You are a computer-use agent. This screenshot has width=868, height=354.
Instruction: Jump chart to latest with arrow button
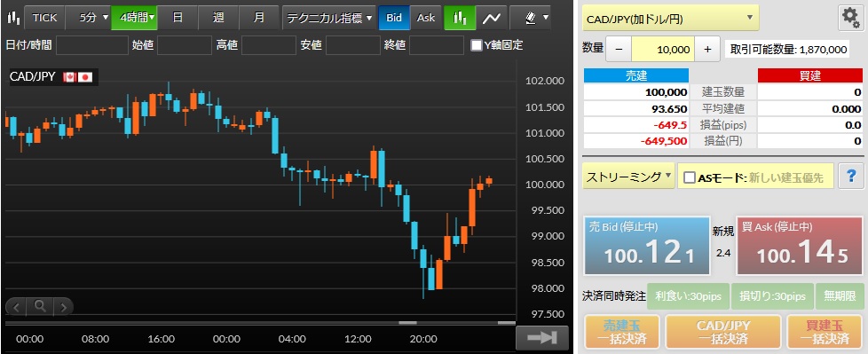click(x=542, y=338)
